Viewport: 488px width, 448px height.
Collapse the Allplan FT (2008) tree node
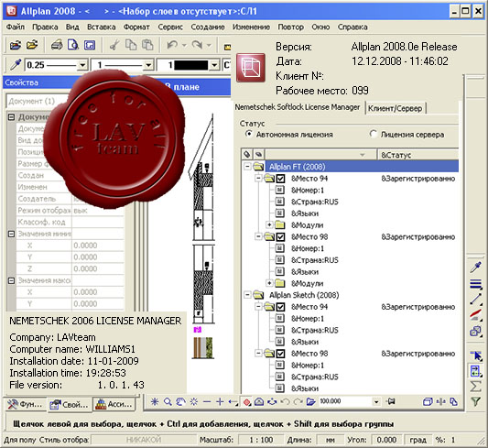[247, 167]
